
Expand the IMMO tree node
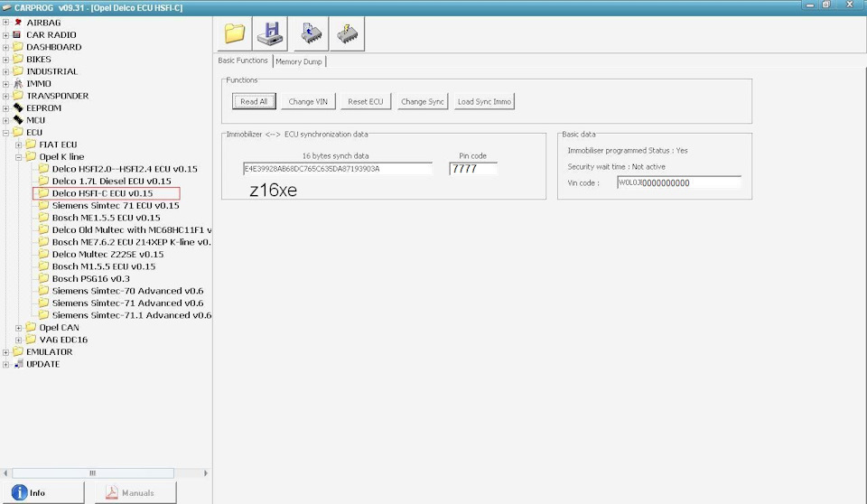5,83
